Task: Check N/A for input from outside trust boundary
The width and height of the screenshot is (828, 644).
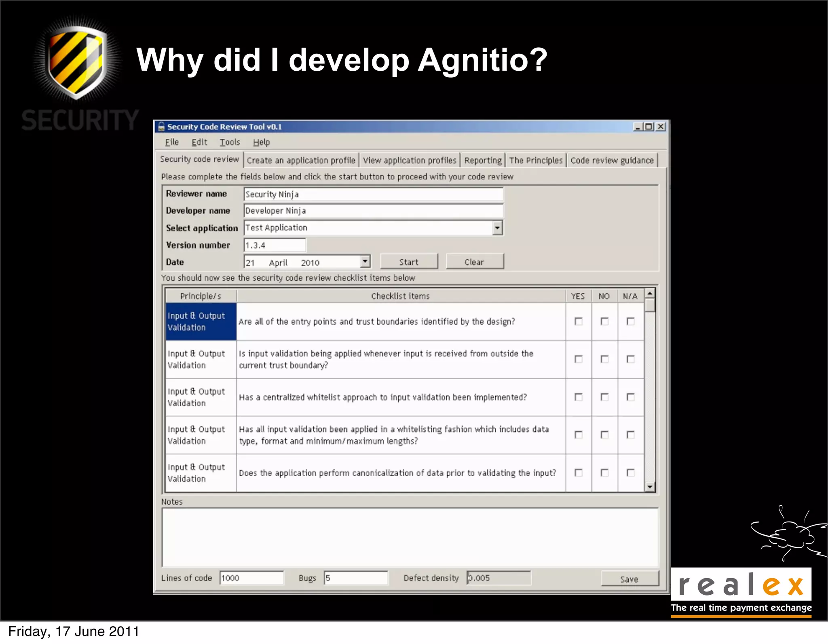Action: 630,359
